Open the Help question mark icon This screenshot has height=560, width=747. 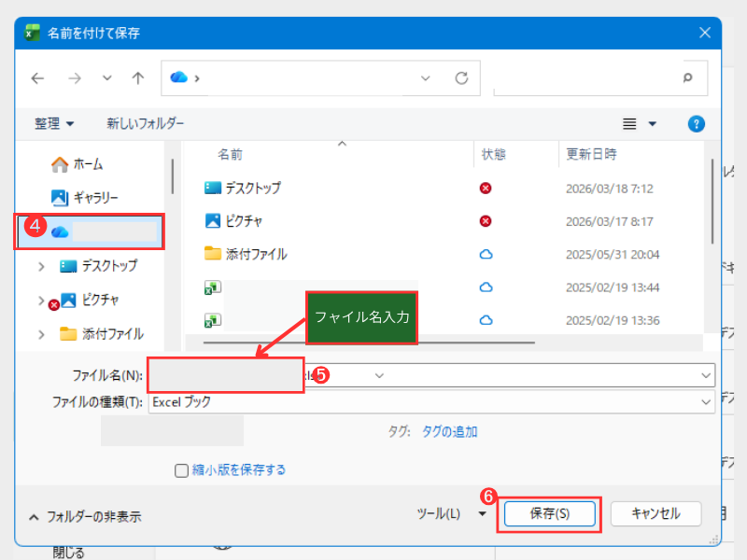696,123
